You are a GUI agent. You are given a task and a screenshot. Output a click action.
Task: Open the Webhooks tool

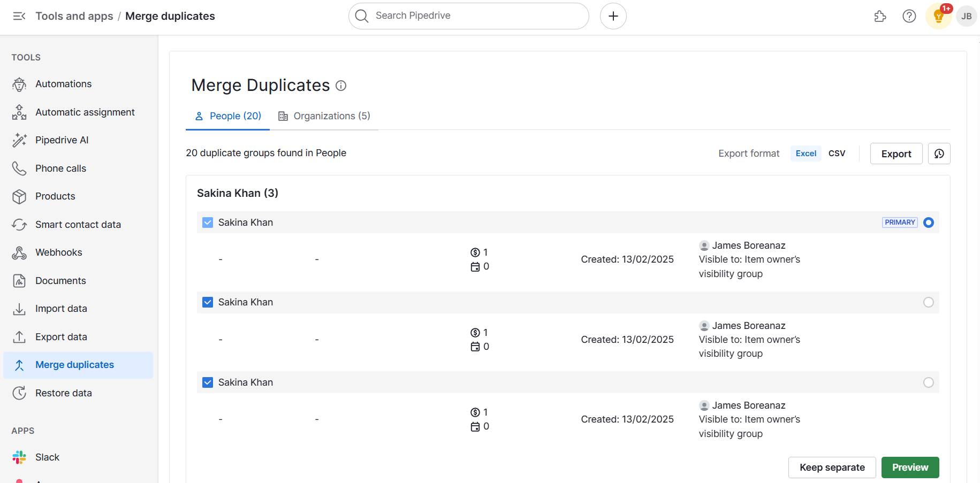tap(58, 252)
